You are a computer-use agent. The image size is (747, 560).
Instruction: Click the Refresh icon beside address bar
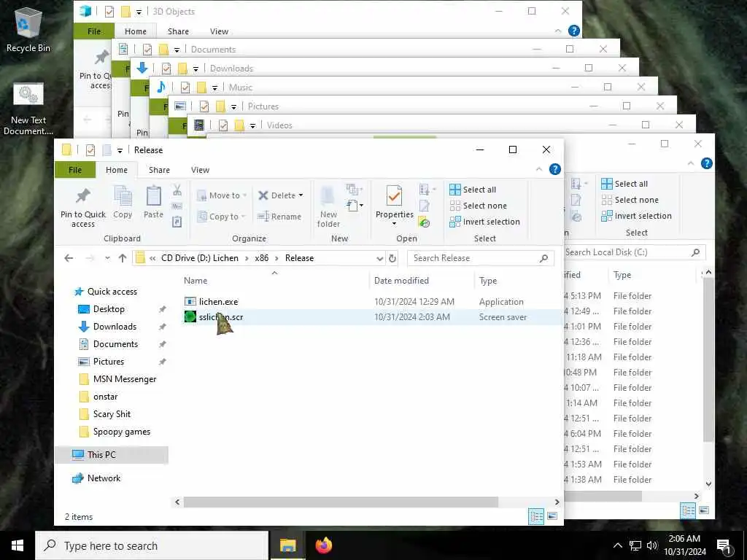[392, 258]
